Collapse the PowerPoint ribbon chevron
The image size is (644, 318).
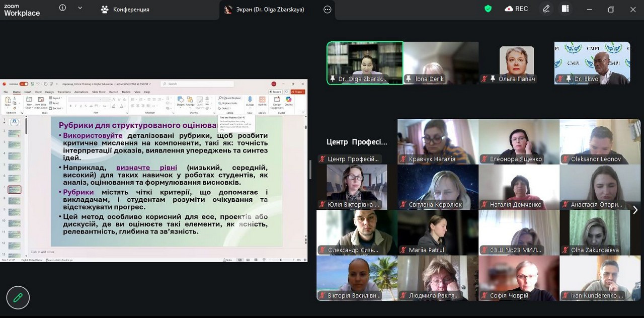[x=303, y=112]
